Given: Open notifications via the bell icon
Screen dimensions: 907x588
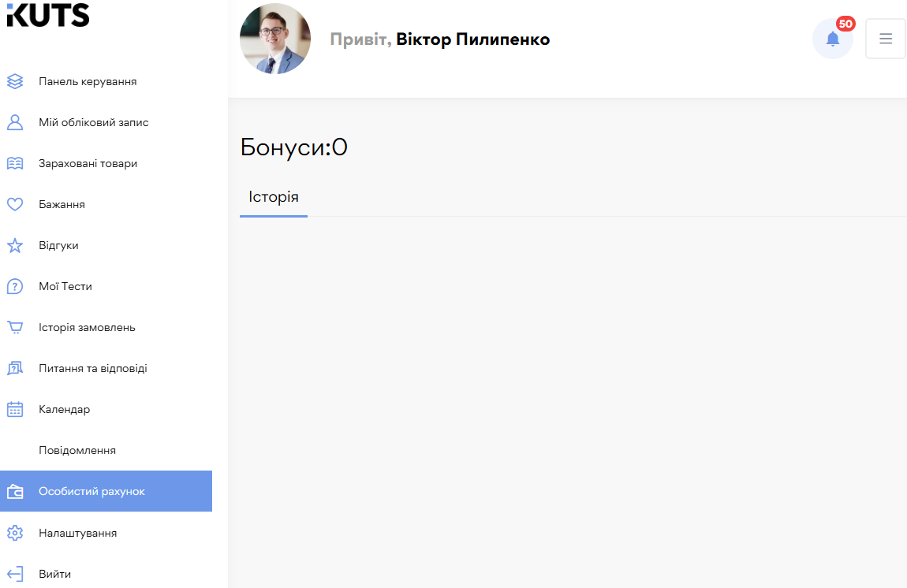Looking at the screenshot, I should pos(833,39).
